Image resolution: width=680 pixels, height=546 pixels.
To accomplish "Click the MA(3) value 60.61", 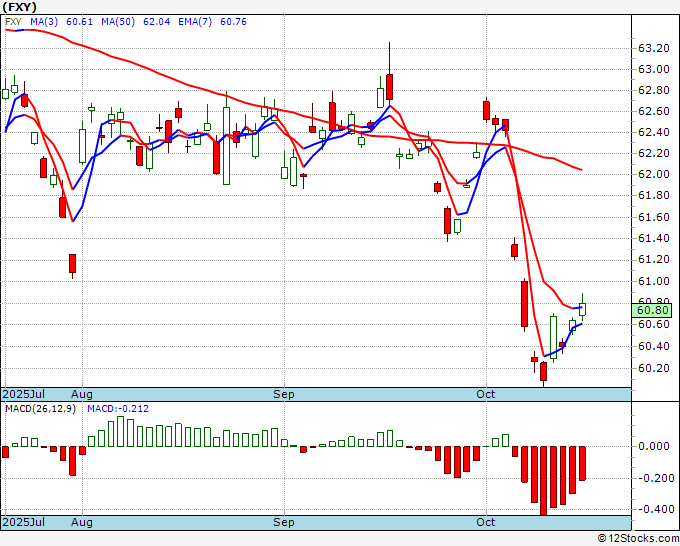I will pyautogui.click(x=79, y=22).
